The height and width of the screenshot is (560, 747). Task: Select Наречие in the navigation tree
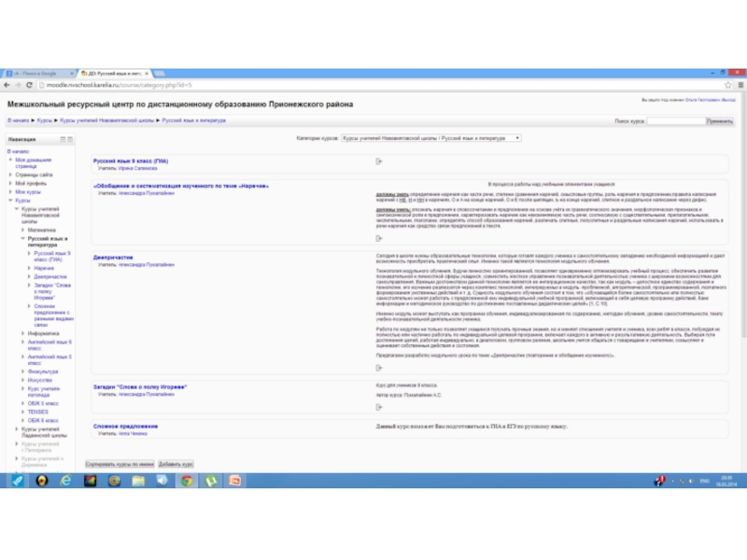(x=44, y=268)
